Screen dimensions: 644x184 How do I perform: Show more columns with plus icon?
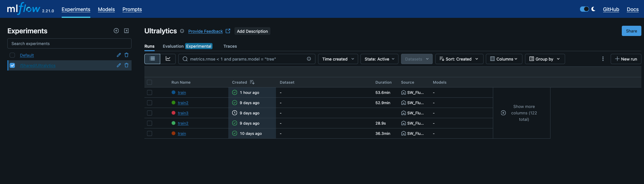(503, 113)
